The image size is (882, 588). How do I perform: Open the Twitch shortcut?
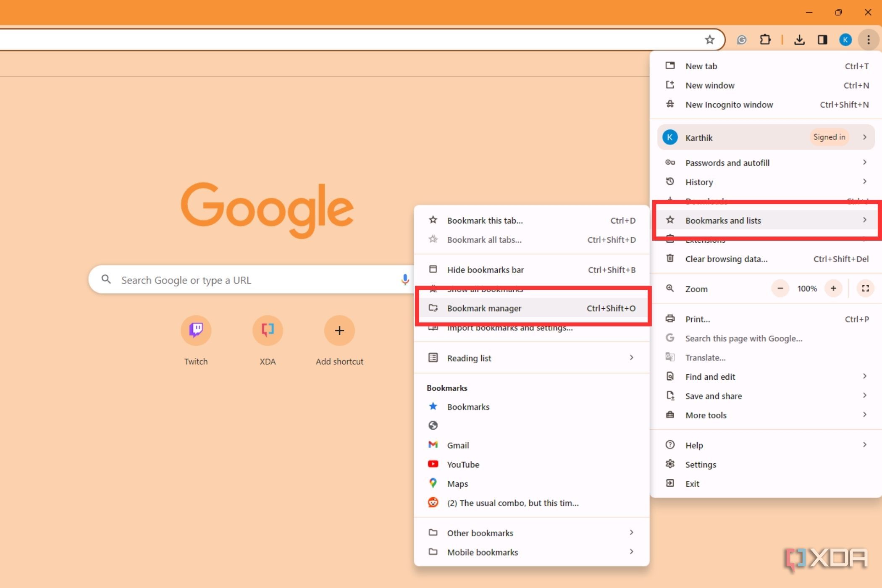click(196, 331)
